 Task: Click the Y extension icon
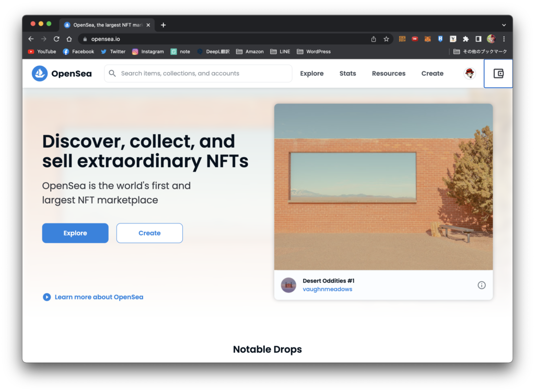click(453, 39)
